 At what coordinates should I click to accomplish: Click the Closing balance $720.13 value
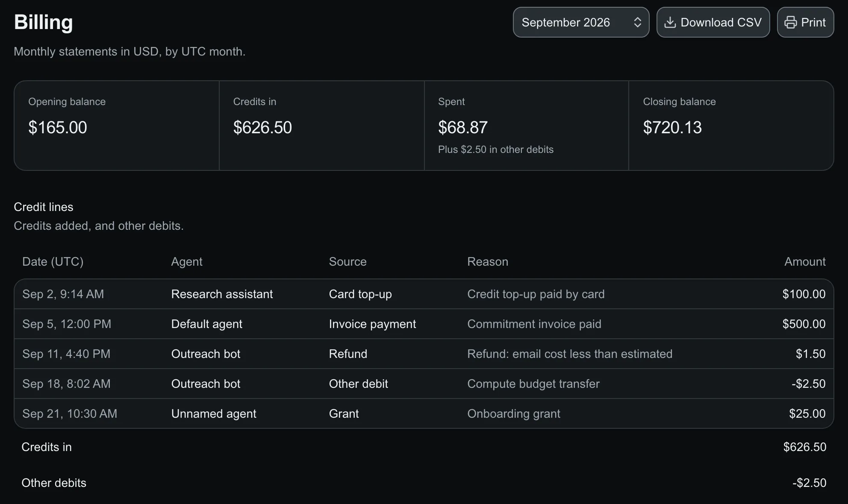tap(672, 127)
